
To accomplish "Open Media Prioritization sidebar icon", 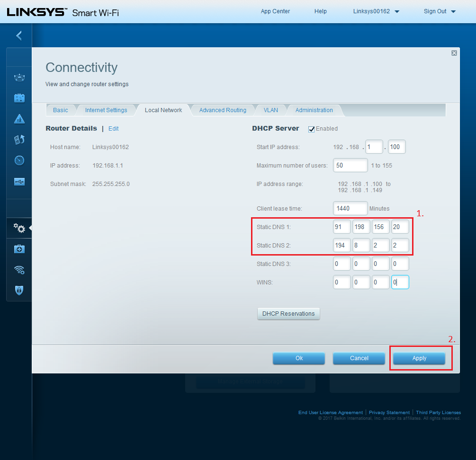I will click(x=19, y=140).
